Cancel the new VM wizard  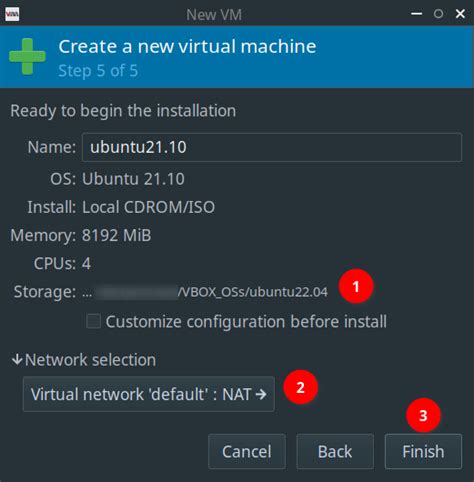point(247,451)
